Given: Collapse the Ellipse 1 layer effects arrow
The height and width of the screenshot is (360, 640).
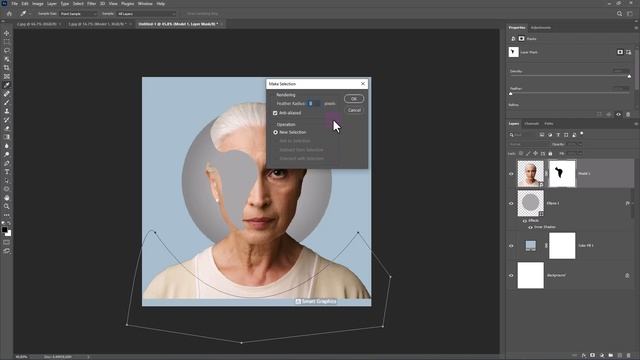Looking at the screenshot, I should tap(632, 203).
